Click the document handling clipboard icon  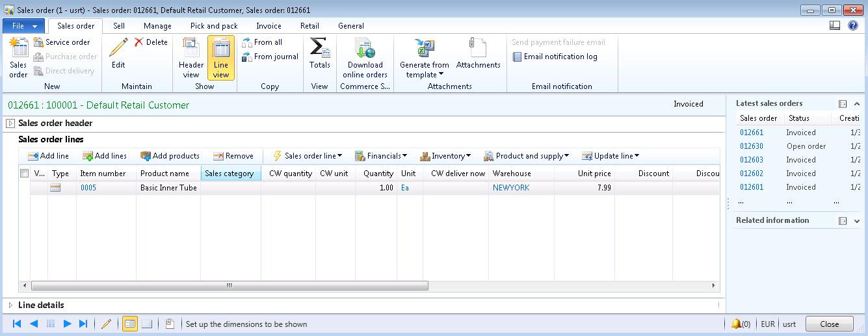pos(170,324)
